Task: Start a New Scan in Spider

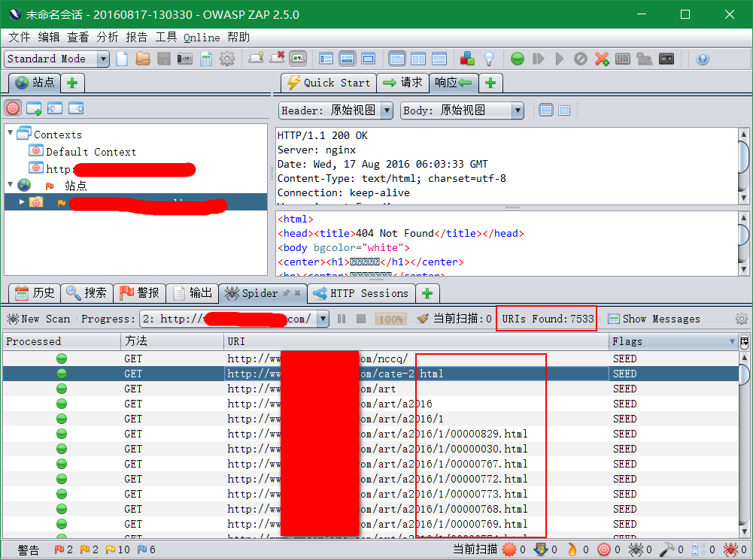Action: (x=38, y=319)
